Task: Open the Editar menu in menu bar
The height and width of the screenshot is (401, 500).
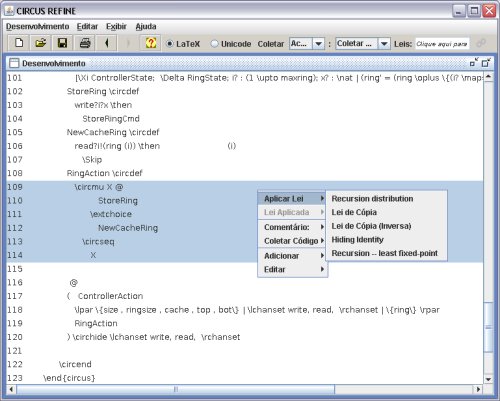Action: tap(87, 26)
